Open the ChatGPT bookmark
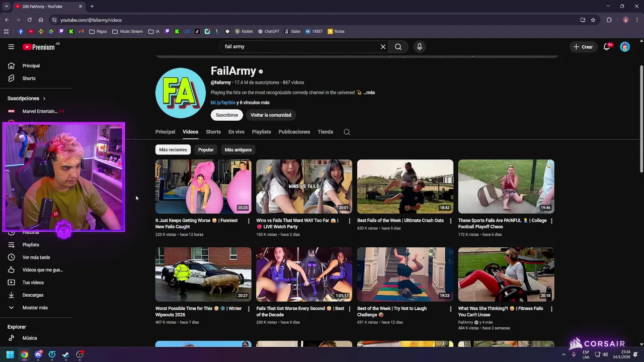 pos(269,31)
